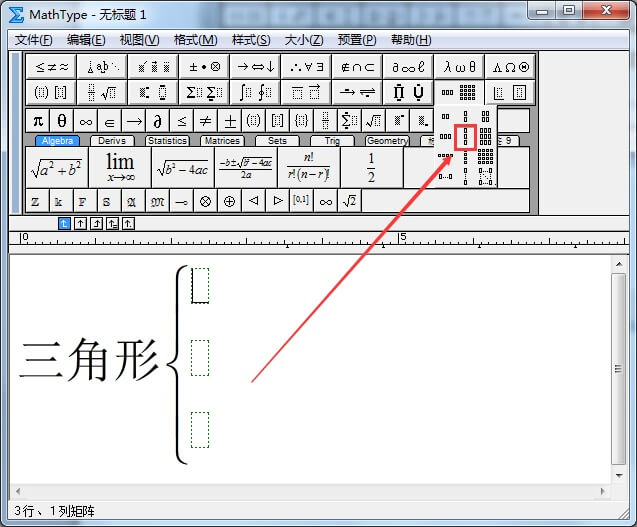The height and width of the screenshot is (527, 637).
Task: Switch to the Statistics tab
Action: (x=167, y=141)
